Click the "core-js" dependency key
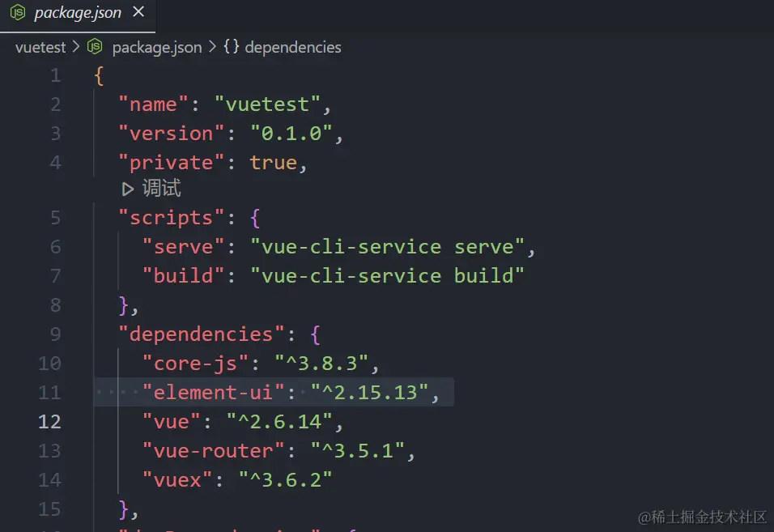This screenshot has height=532, width=774. click(195, 364)
